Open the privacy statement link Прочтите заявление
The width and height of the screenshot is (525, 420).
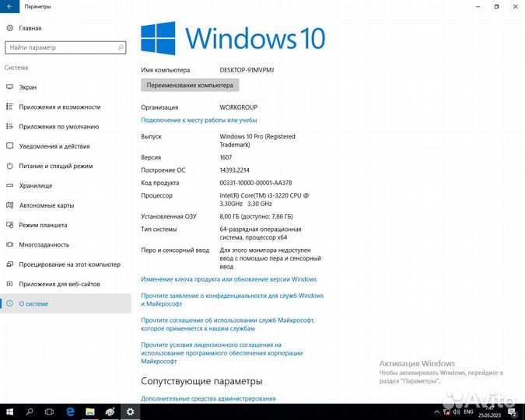(x=232, y=299)
